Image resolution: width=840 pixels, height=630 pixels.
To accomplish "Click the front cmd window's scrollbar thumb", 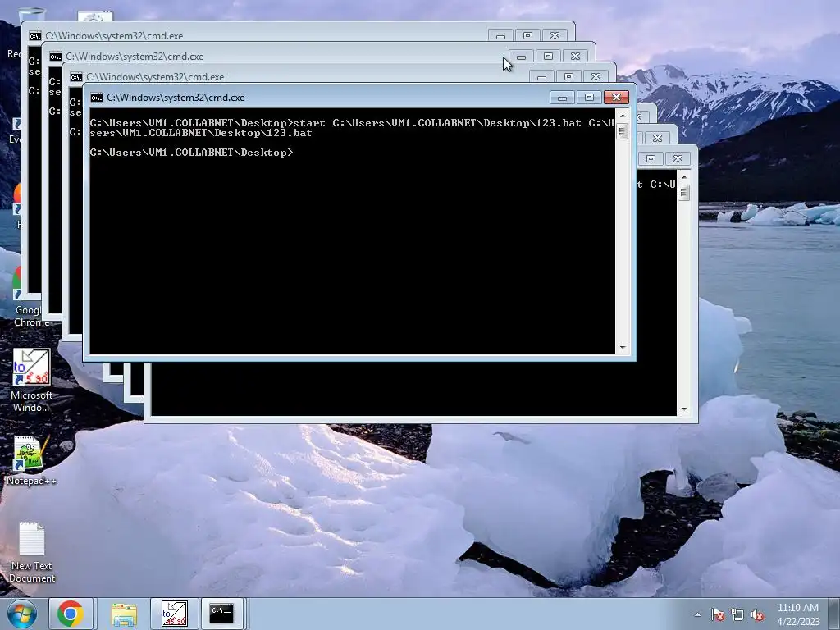I will coord(622,131).
